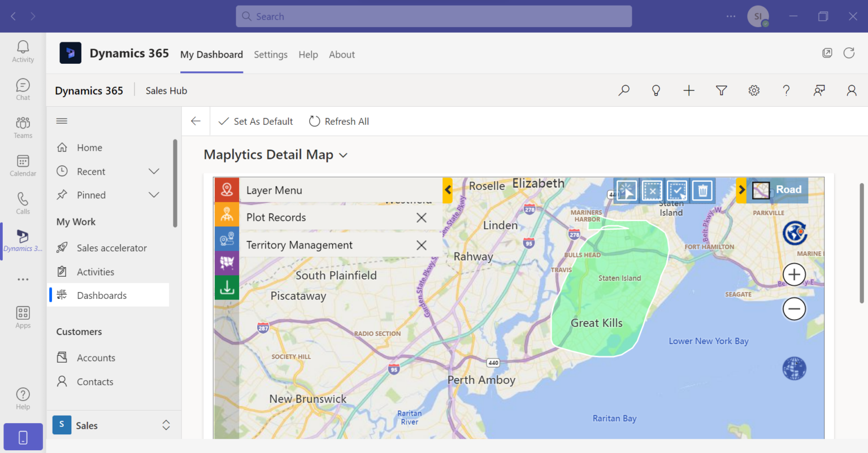Screen dimensions: 868x453
Task: Close the Territory Management layer entry
Action: (x=421, y=245)
